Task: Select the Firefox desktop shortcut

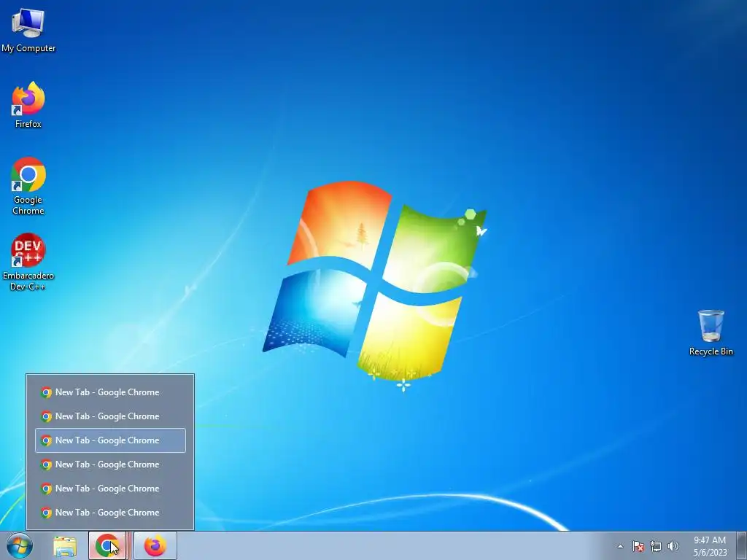Action: [28, 105]
